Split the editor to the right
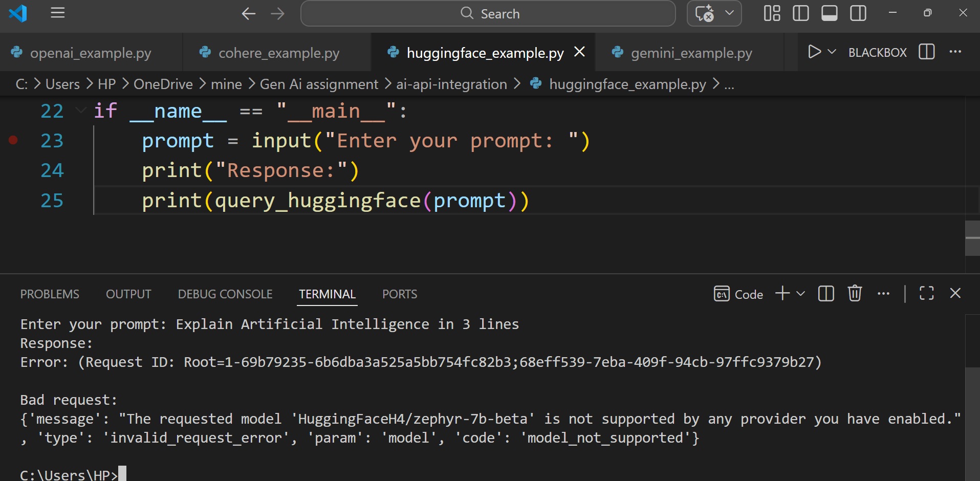 click(927, 52)
